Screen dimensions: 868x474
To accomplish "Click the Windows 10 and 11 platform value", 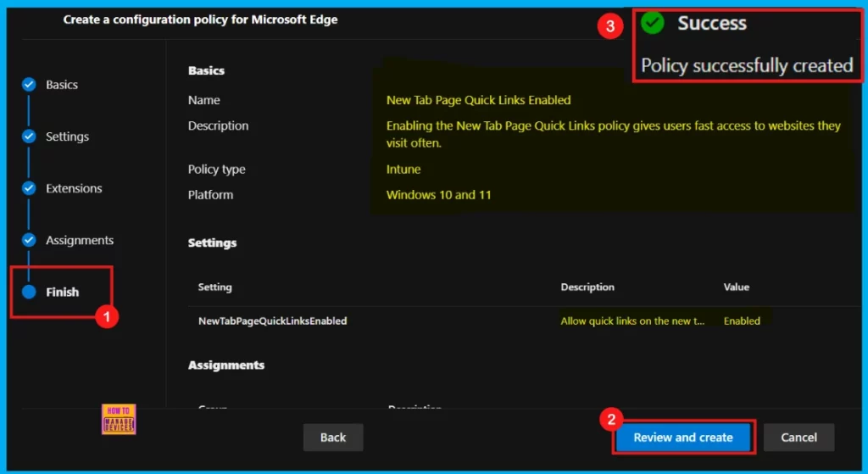I will click(x=438, y=195).
